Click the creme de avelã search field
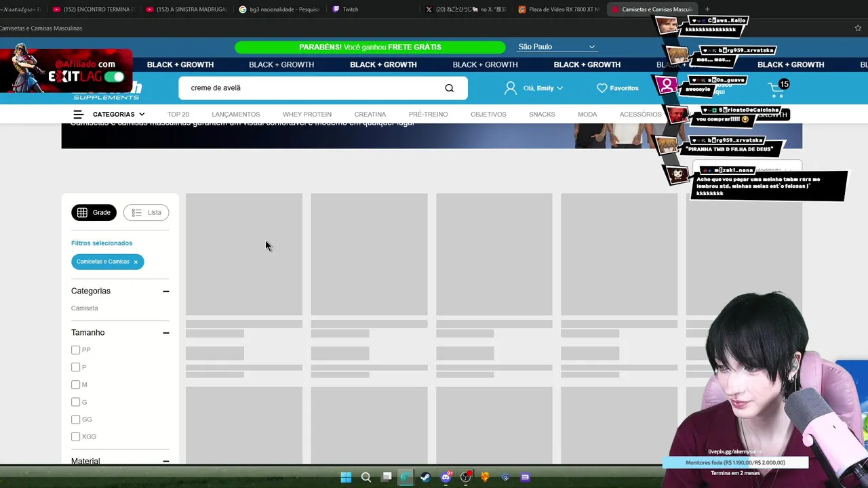 312,88
